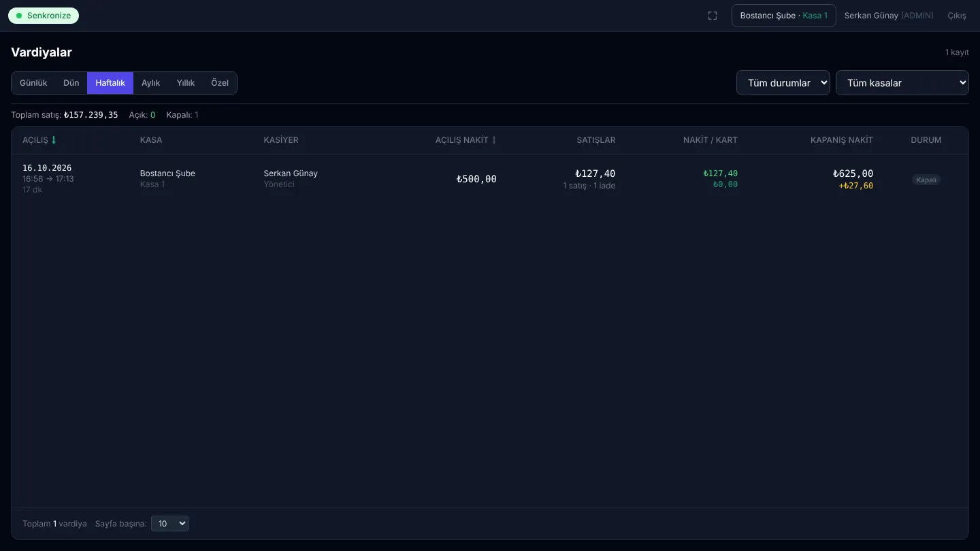Click the ₺625,00 closing cash value
The height and width of the screenshot is (551, 980).
point(853,173)
